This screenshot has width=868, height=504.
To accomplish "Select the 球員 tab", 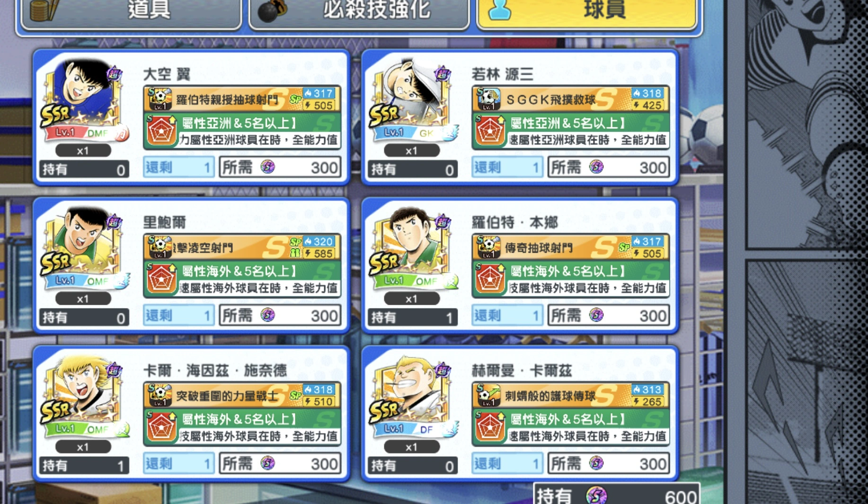I will point(587,12).
